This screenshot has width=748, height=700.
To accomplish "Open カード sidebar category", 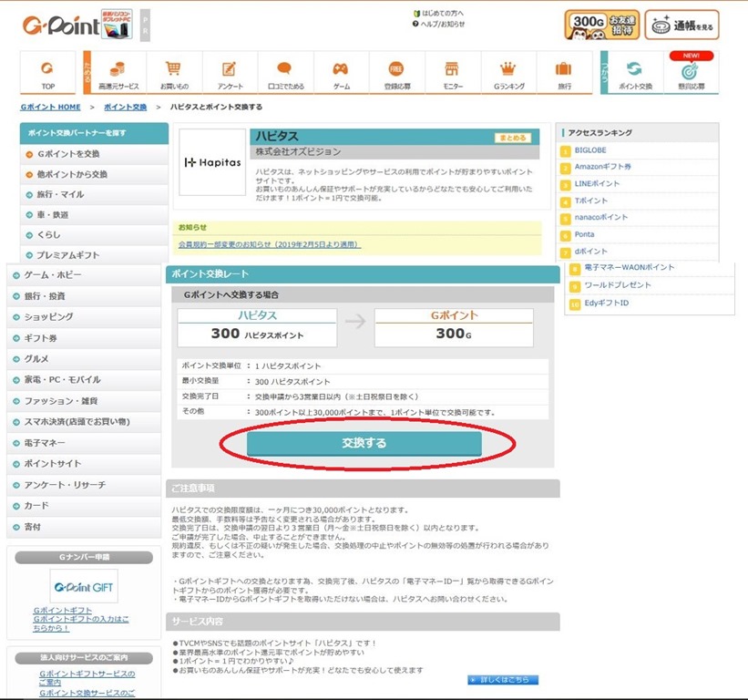I will tap(85, 506).
